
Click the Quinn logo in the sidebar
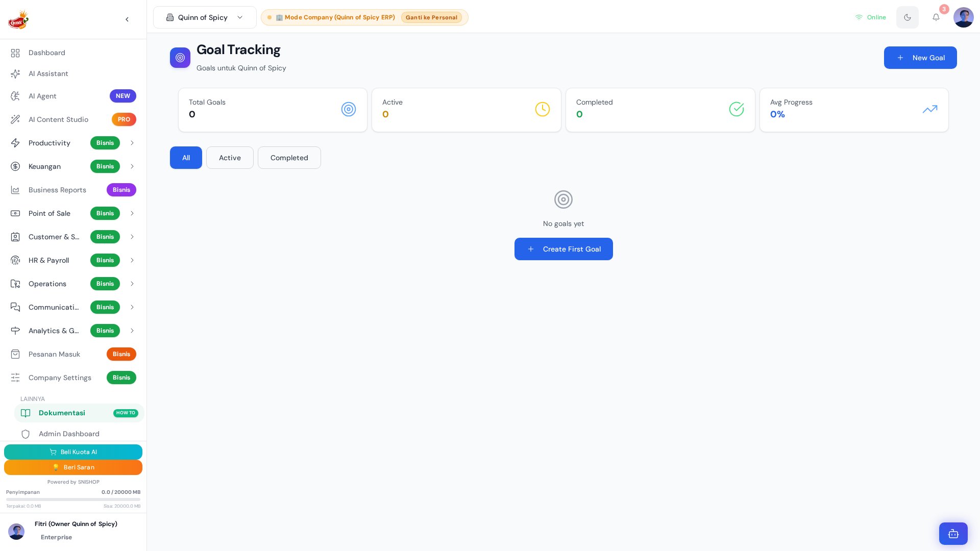tap(18, 19)
